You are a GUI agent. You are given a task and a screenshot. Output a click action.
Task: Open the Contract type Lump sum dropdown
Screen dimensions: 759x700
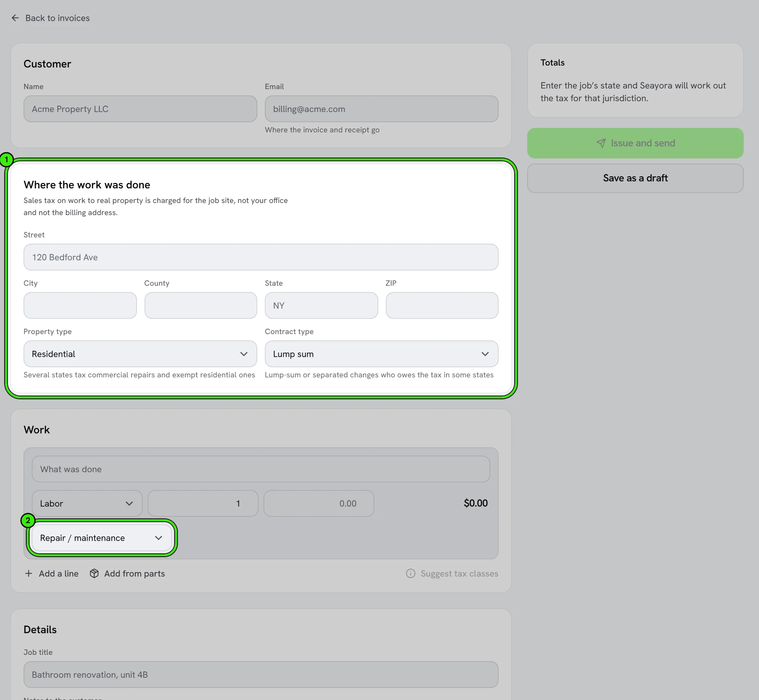tap(381, 354)
